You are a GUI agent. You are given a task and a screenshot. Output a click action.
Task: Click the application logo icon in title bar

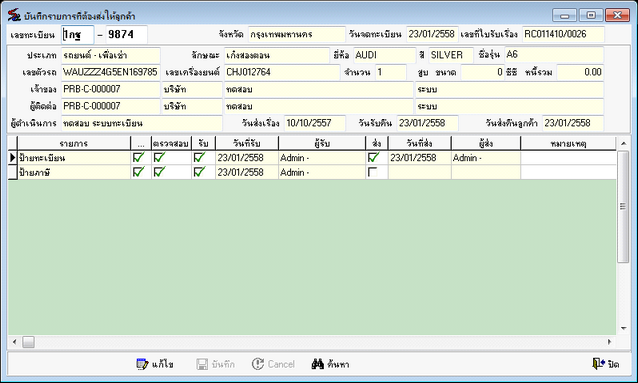(14, 15)
